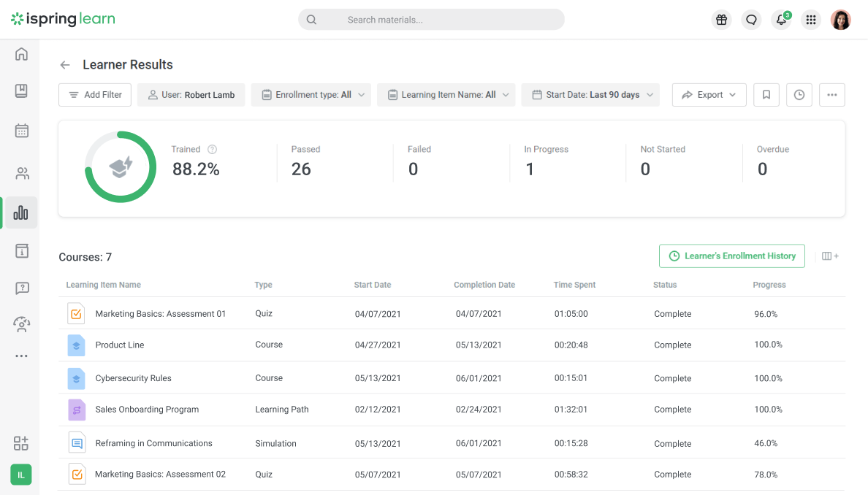Open the report schedule clock icon
This screenshot has height=495, width=868.
[x=799, y=94]
